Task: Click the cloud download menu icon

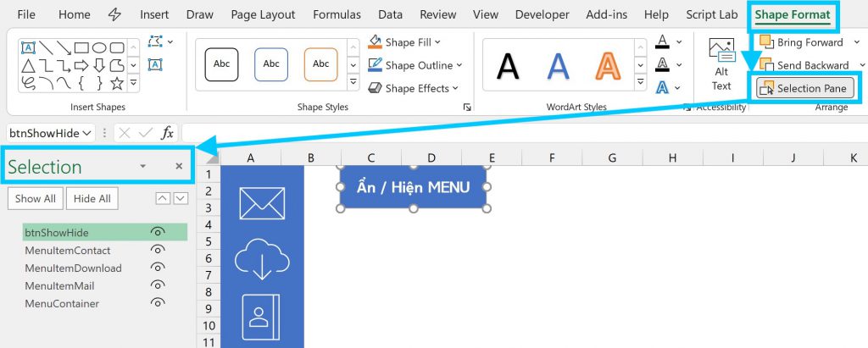Action: pyautogui.click(x=262, y=259)
